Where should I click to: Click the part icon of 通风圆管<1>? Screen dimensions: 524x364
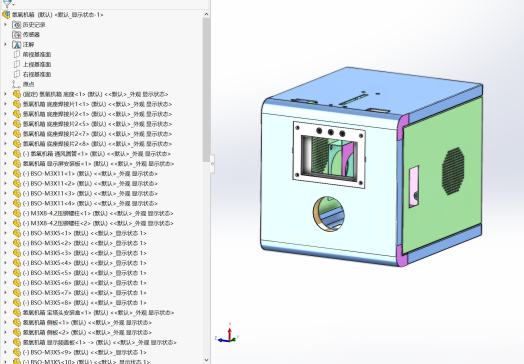pyautogui.click(x=17, y=154)
